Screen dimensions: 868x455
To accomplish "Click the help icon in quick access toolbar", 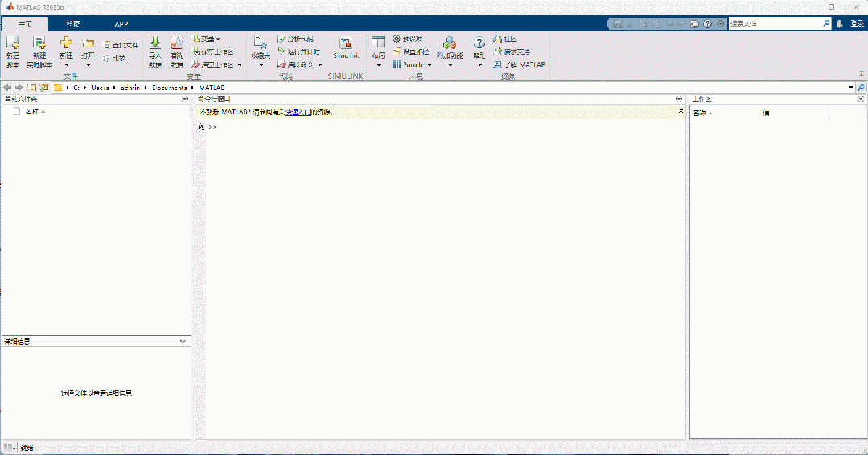I will pos(707,24).
